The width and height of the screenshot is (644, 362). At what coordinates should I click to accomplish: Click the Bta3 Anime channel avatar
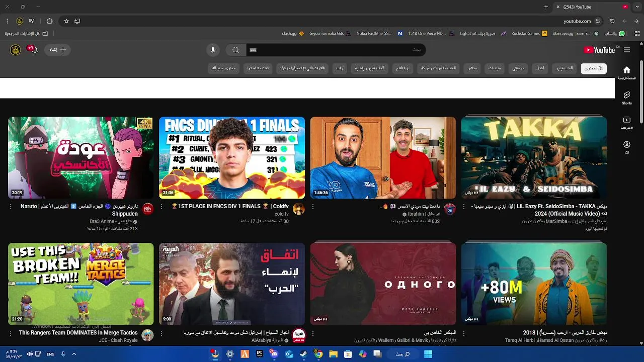[x=147, y=209]
